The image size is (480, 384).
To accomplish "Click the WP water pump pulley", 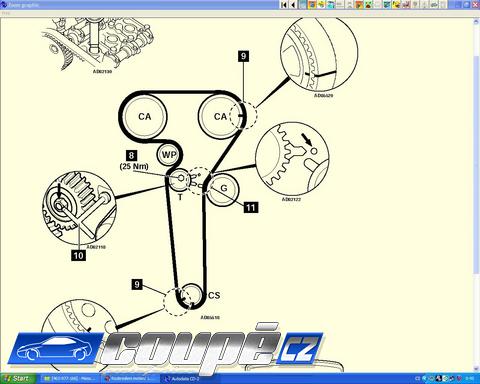I will (169, 155).
